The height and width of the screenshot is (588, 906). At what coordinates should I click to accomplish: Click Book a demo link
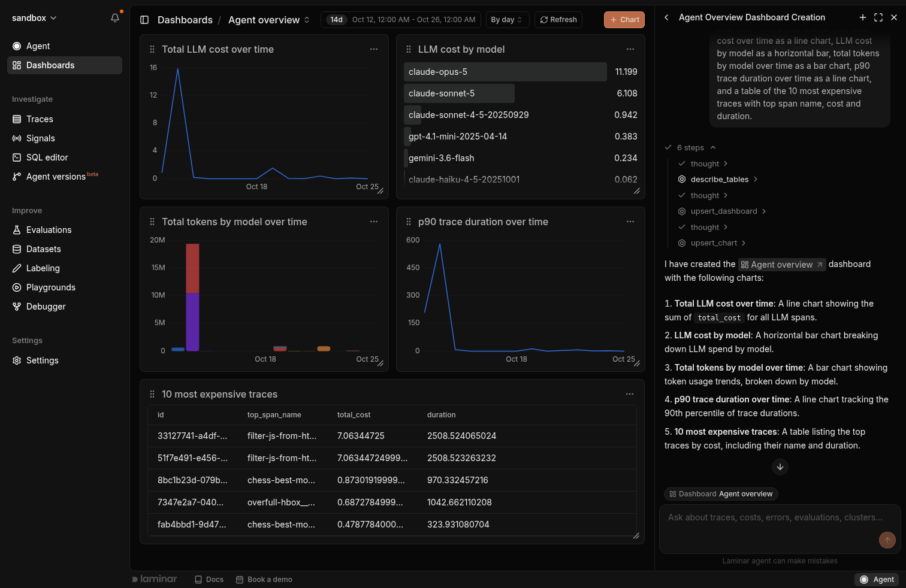click(x=264, y=580)
